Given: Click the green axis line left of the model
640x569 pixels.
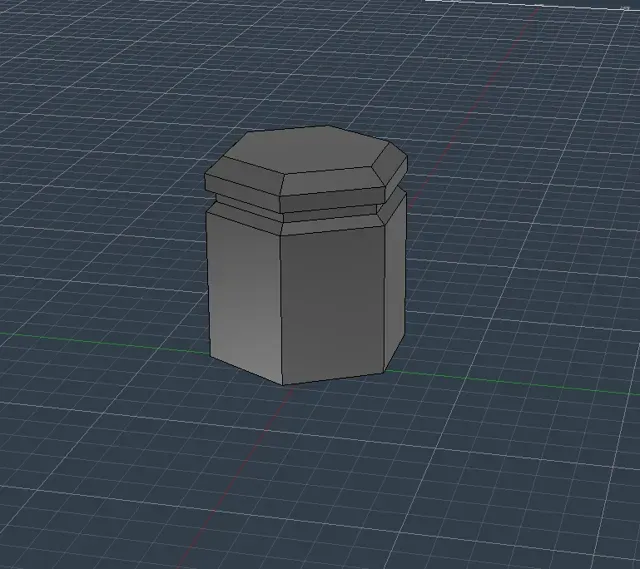Looking at the screenshot, I should pyautogui.click(x=104, y=344).
